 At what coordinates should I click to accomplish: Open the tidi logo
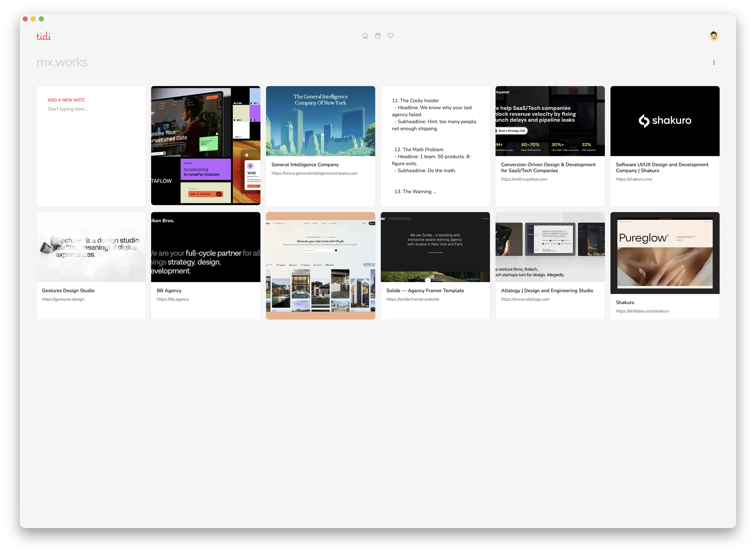point(44,36)
